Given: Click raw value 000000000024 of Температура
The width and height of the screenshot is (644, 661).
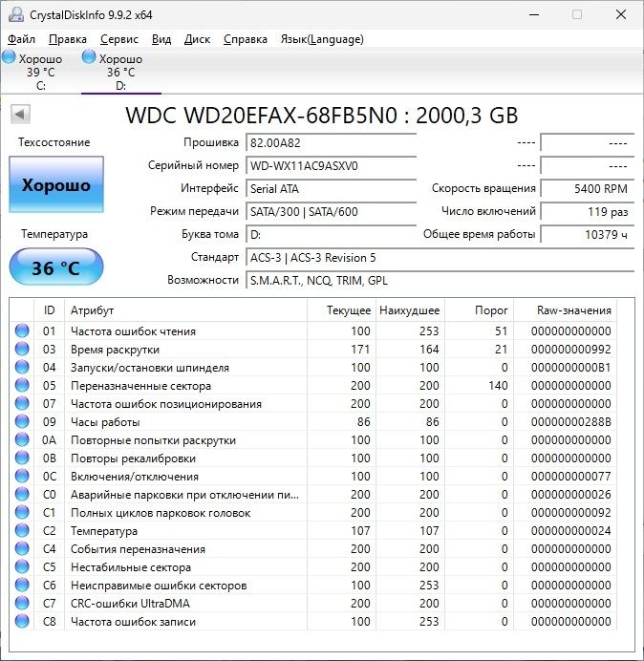Looking at the screenshot, I should coord(571,531).
